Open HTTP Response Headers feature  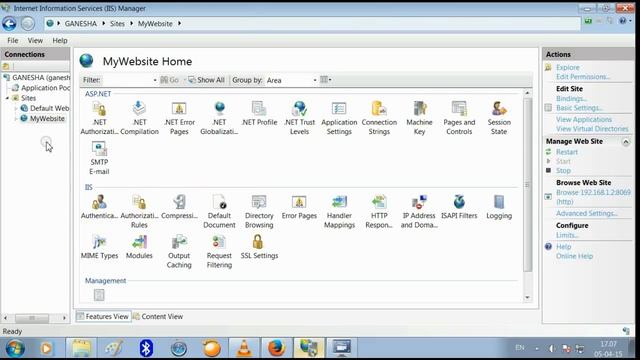(379, 211)
